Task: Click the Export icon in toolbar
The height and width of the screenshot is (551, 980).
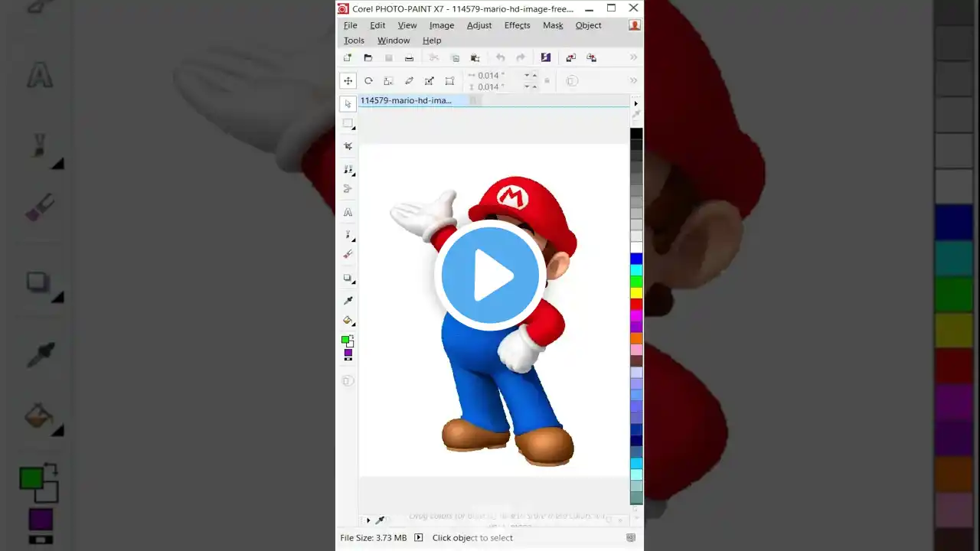Action: pyautogui.click(x=591, y=58)
